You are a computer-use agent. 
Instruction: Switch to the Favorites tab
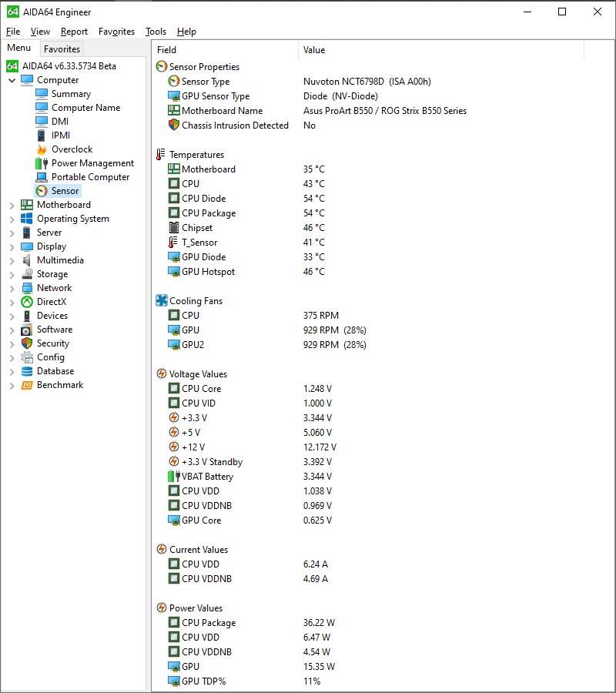coord(62,49)
